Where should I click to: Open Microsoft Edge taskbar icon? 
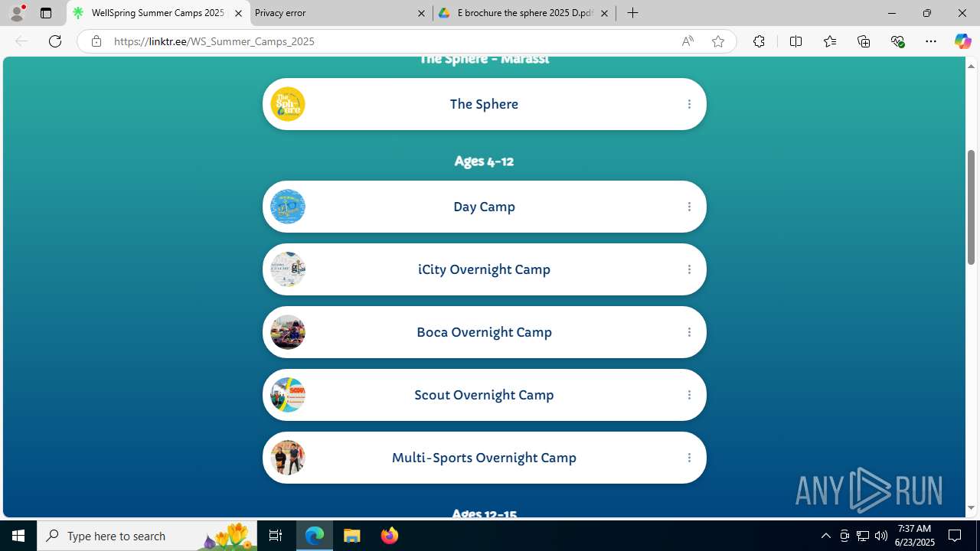[x=315, y=536]
